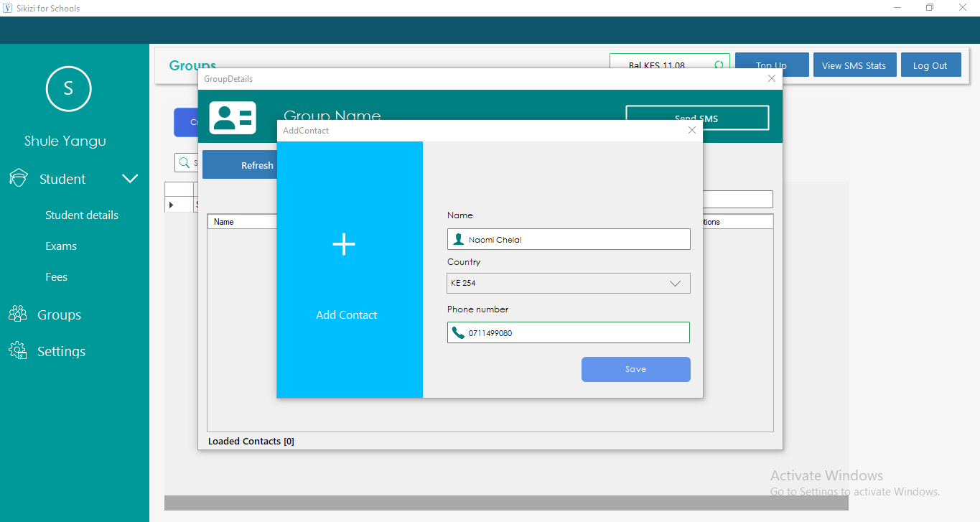Click the Bal KES 11.08 balance display
Image resolution: width=980 pixels, height=522 pixels.
click(x=657, y=65)
